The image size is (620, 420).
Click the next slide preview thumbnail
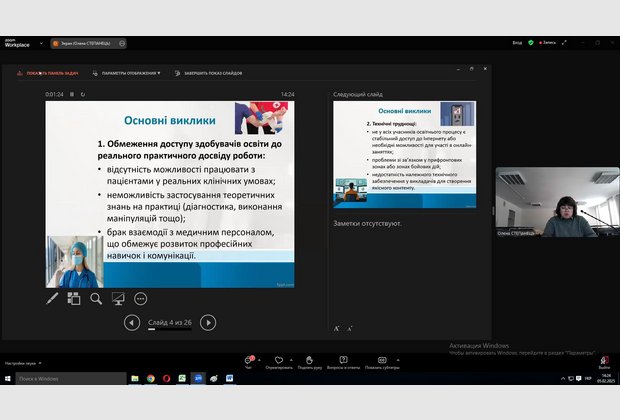(404, 153)
